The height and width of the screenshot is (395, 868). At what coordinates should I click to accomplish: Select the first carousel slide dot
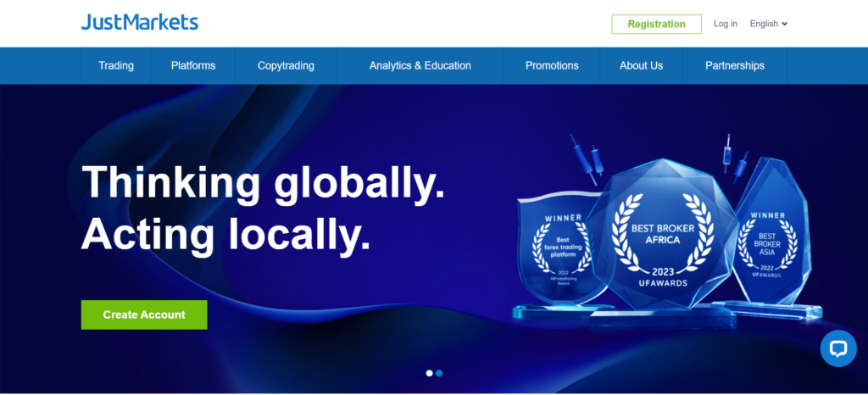coord(429,374)
